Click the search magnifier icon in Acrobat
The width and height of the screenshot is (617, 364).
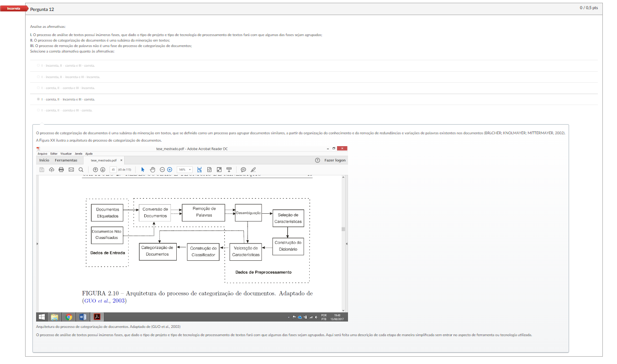pyautogui.click(x=81, y=169)
